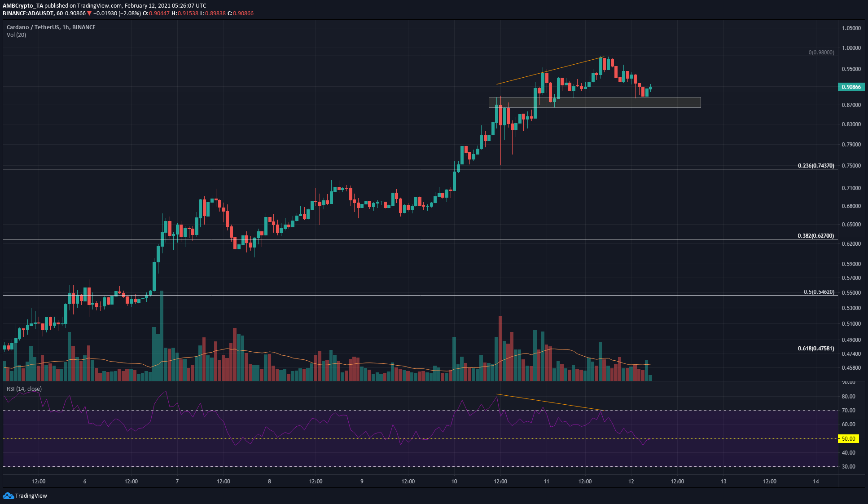Click the date label 11 on time axis

pyautogui.click(x=546, y=481)
